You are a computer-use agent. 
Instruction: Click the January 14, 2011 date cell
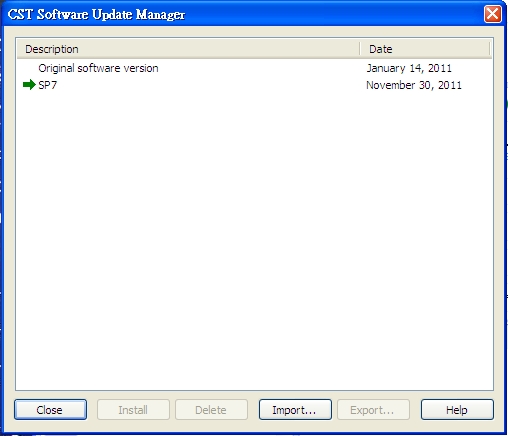pyautogui.click(x=409, y=68)
